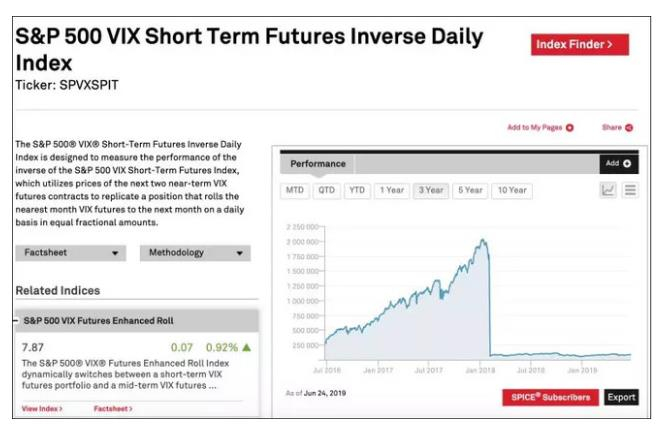The width and height of the screenshot is (672, 424).
Task: Switch to table list view icon
Action: tap(630, 190)
